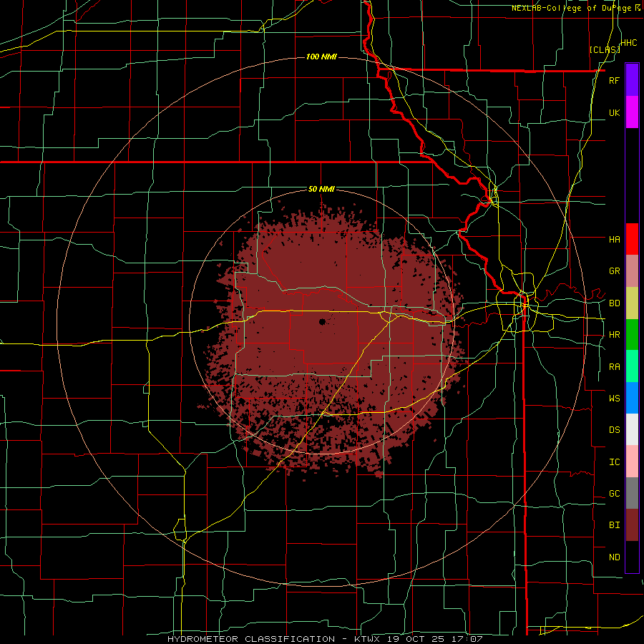The image size is (644, 644).
Task: Click the WS legend label
Action: [x=614, y=399]
